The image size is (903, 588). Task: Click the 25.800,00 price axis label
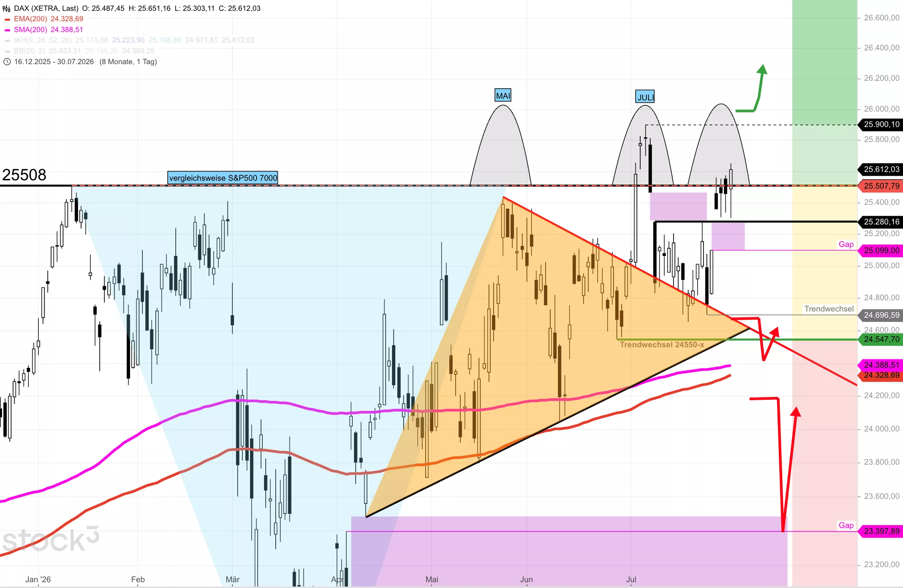882,139
